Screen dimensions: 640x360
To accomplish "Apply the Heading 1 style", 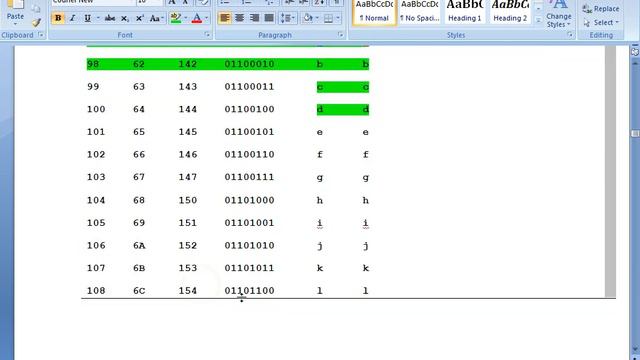I will [x=465, y=12].
